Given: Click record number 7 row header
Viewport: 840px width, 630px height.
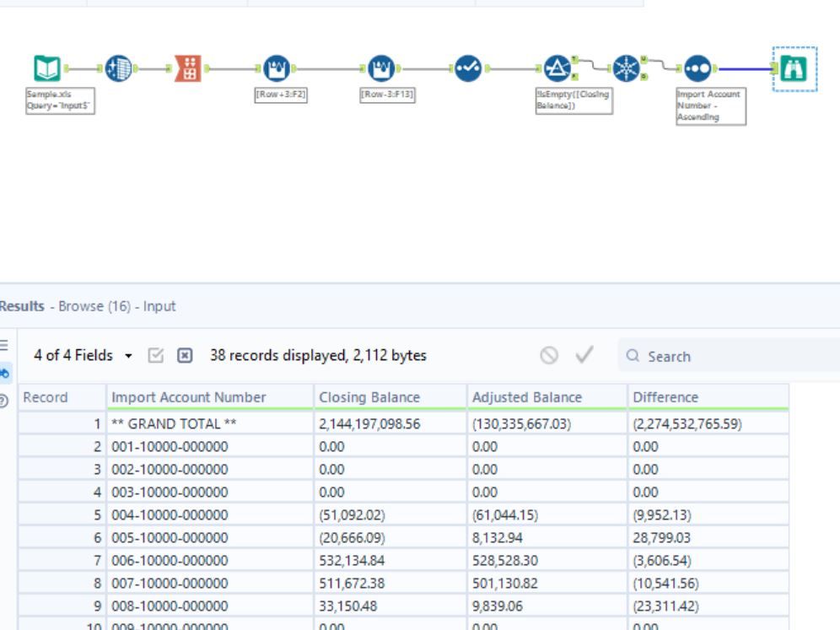Looking at the screenshot, I should [x=62, y=560].
